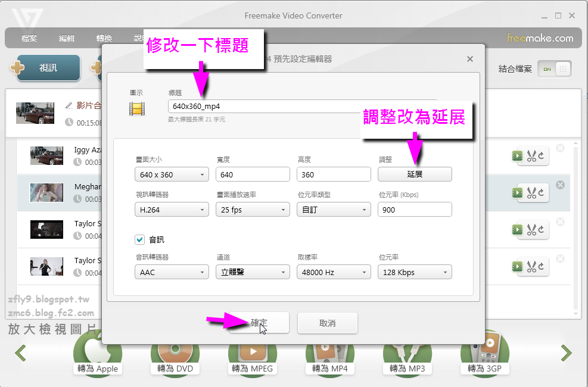
Task: Choose the convert to MP4 format icon
Action: click(330, 359)
